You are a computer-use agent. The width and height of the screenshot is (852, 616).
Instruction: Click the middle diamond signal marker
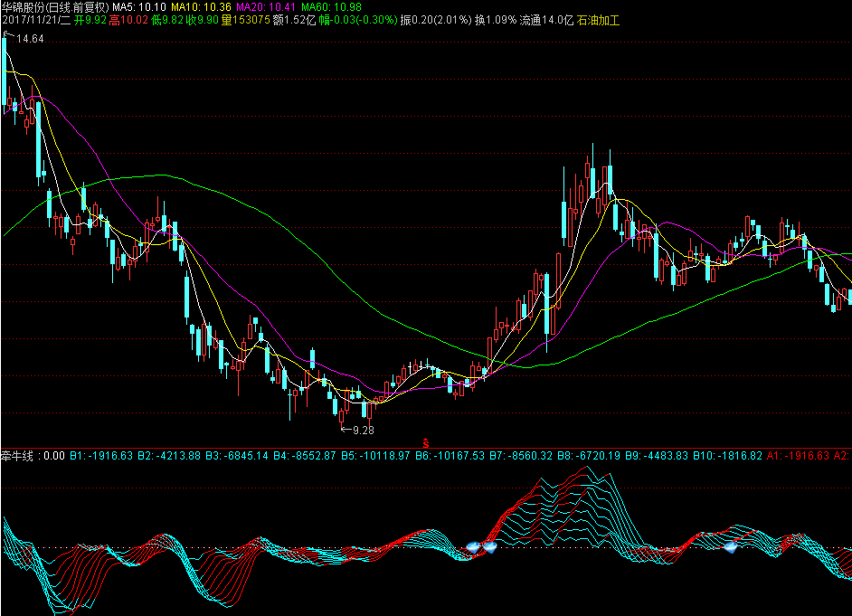(x=489, y=547)
